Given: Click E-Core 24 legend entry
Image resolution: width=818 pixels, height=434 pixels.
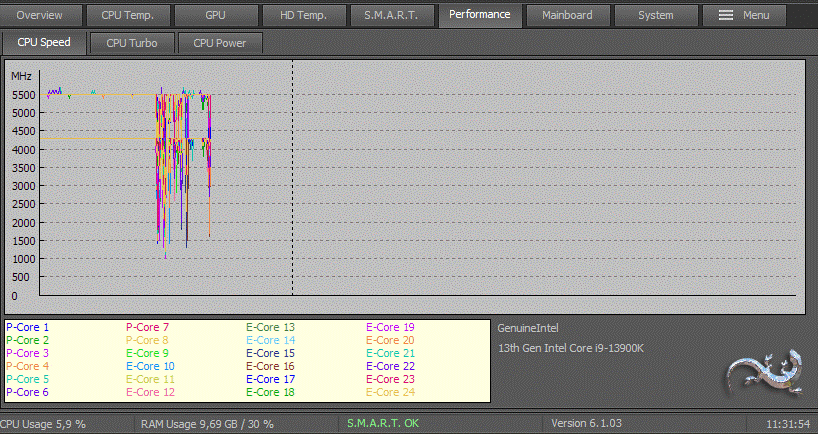Looking at the screenshot, I should point(390,392).
